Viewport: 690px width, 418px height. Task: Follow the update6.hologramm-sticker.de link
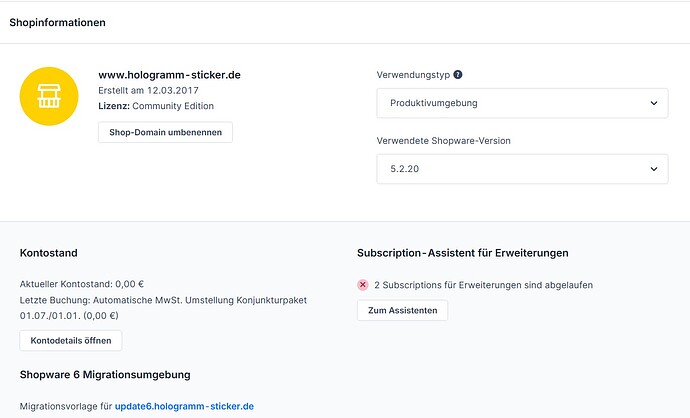[184, 406]
